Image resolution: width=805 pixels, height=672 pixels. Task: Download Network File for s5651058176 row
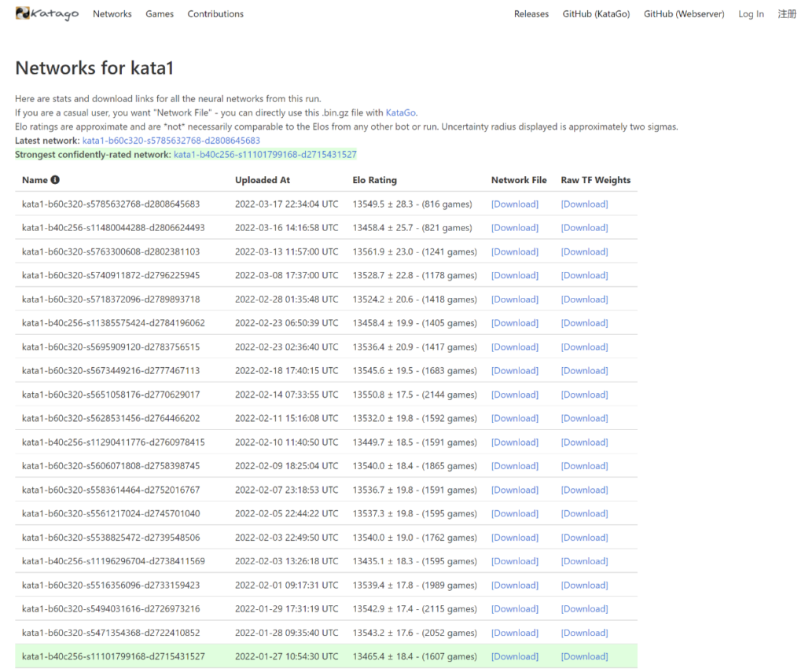(x=515, y=395)
